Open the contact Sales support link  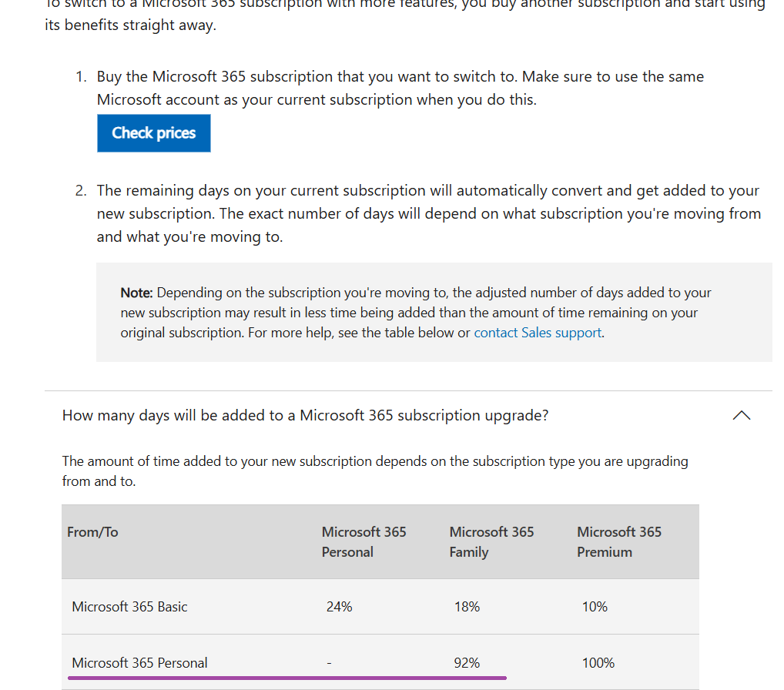tap(538, 333)
